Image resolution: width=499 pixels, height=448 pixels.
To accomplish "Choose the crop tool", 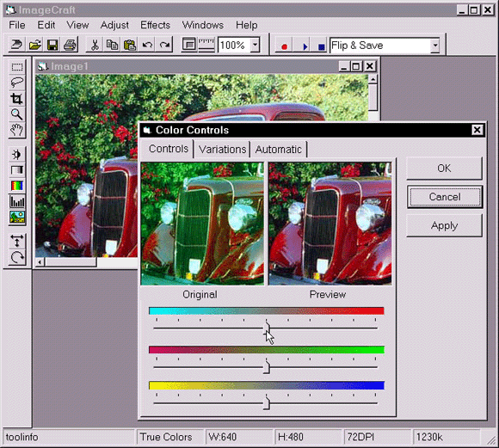I will pyautogui.click(x=17, y=99).
